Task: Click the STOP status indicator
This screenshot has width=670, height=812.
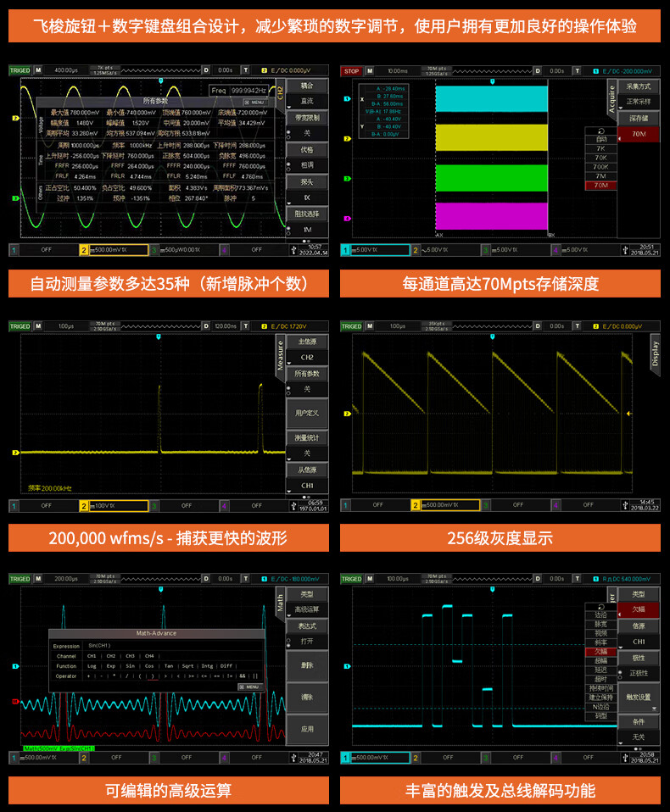Action: point(351,70)
